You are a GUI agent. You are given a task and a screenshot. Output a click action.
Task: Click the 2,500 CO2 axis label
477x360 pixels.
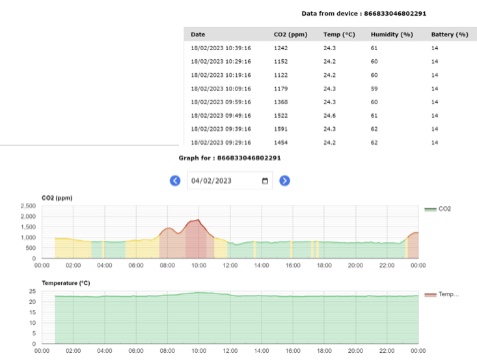click(28, 206)
